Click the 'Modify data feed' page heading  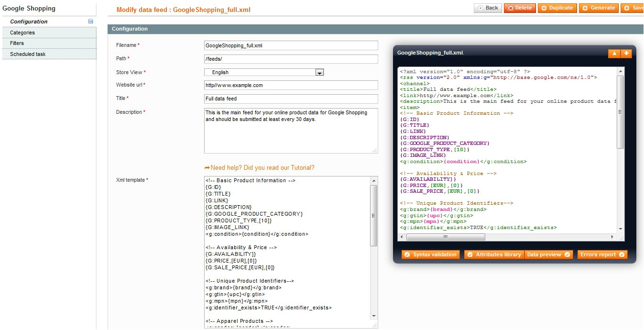(184, 10)
